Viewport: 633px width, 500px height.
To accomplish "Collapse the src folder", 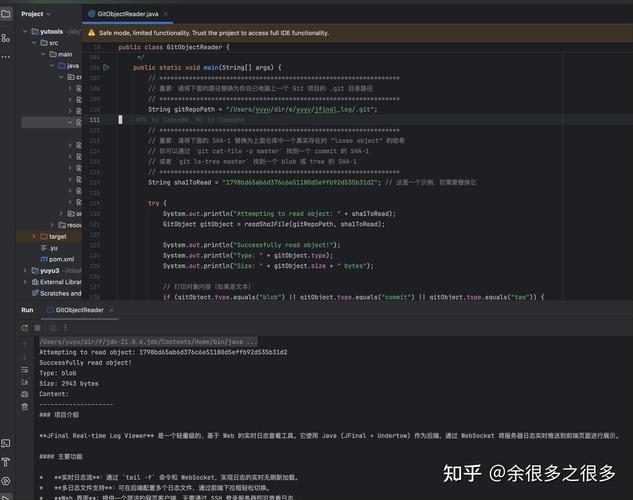I will click(x=34, y=43).
